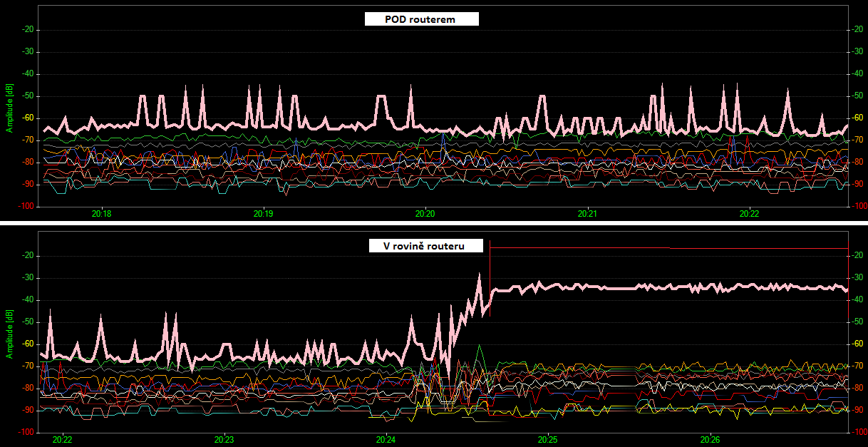Click -60 on right axis of POD routerem chart

857,118
